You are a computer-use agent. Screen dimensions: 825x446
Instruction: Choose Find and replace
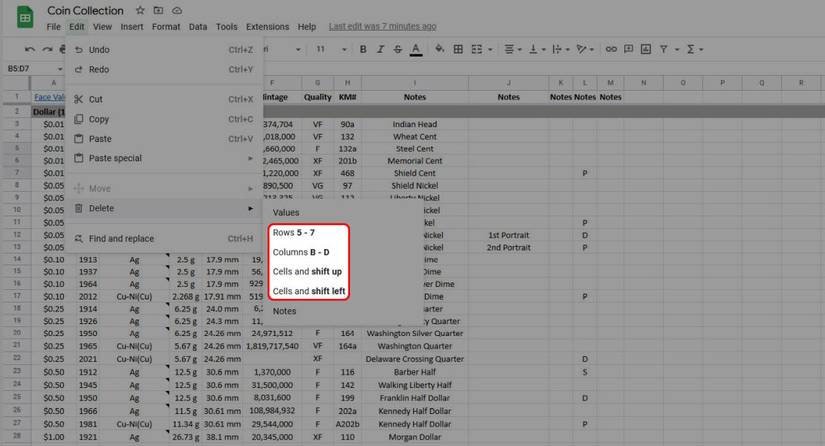point(164,238)
